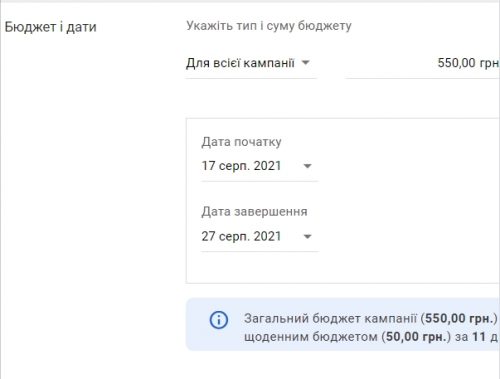
Task: Open the end date arrow beside 27 серп. 2021
Action: (x=307, y=236)
